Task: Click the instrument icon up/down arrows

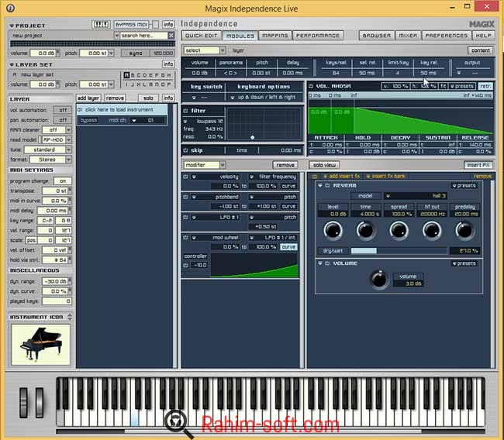Action: [x=70, y=317]
